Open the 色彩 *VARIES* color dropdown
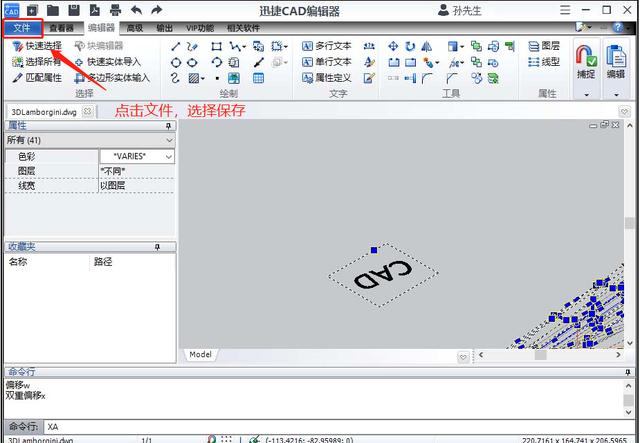640x443 pixels. coord(138,156)
